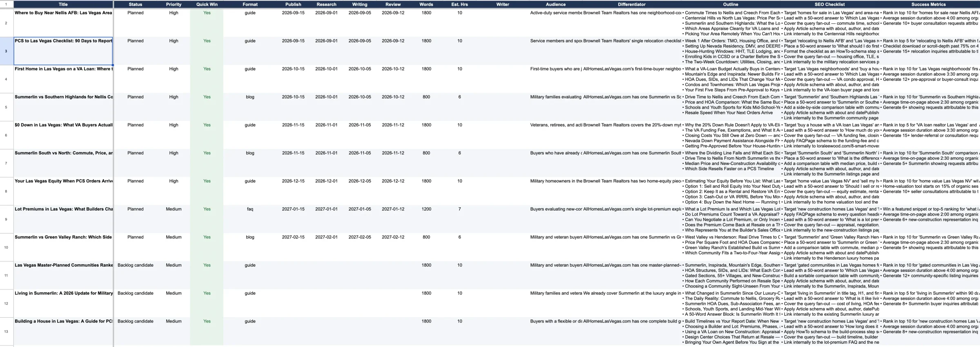The image size is (980, 347).
Task: Click '$0 Down in Las Vegas' title cell
Action: 63,135
